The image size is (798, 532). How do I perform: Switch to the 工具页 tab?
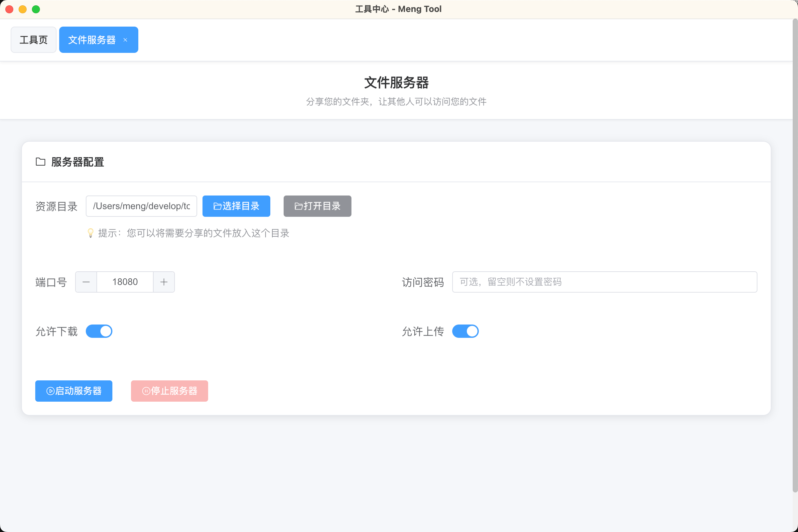34,40
